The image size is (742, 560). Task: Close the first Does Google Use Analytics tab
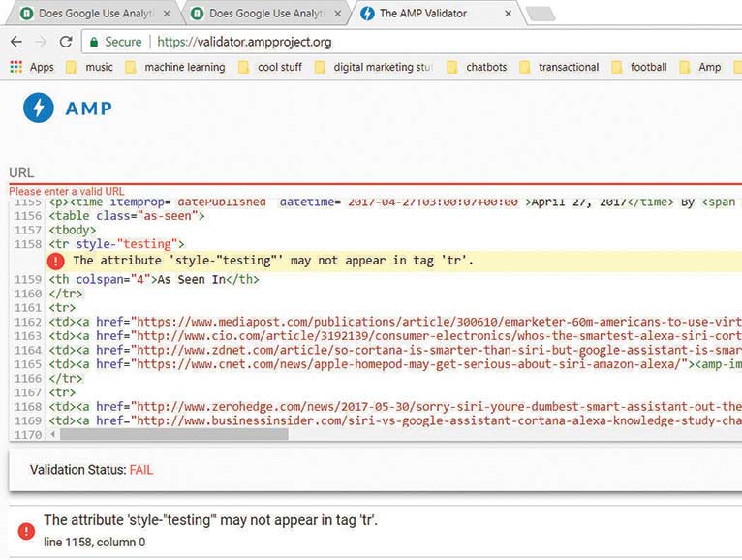[x=167, y=14]
